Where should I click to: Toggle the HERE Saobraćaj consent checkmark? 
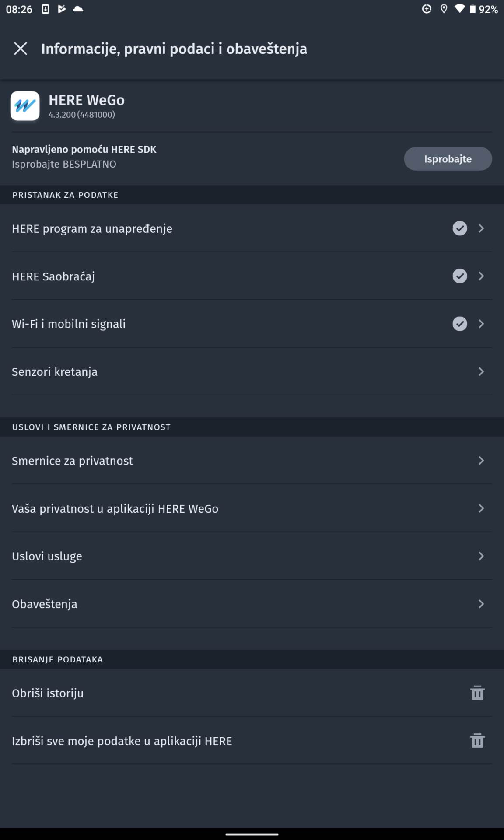point(460,276)
